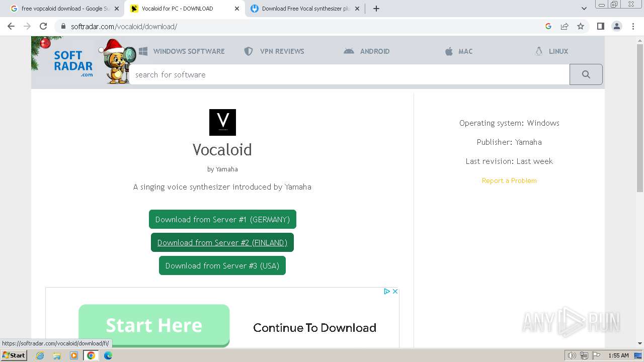Viewport: 644px width, 362px height.
Task: Open the Android menu item
Action: click(x=367, y=51)
